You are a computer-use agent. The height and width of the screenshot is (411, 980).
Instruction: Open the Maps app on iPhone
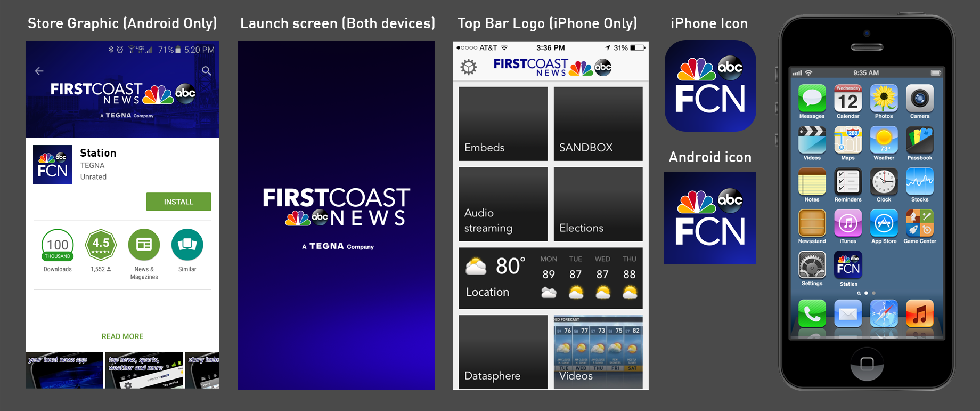click(848, 140)
